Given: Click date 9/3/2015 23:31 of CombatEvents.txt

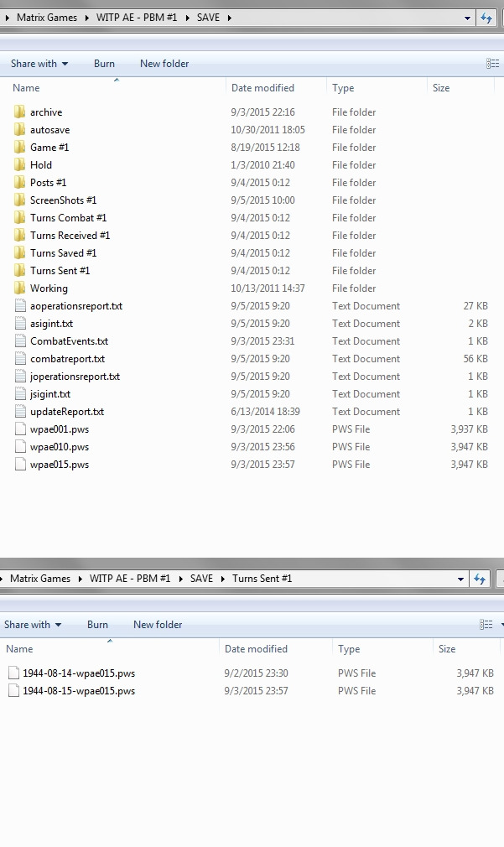Looking at the screenshot, I should (262, 340).
